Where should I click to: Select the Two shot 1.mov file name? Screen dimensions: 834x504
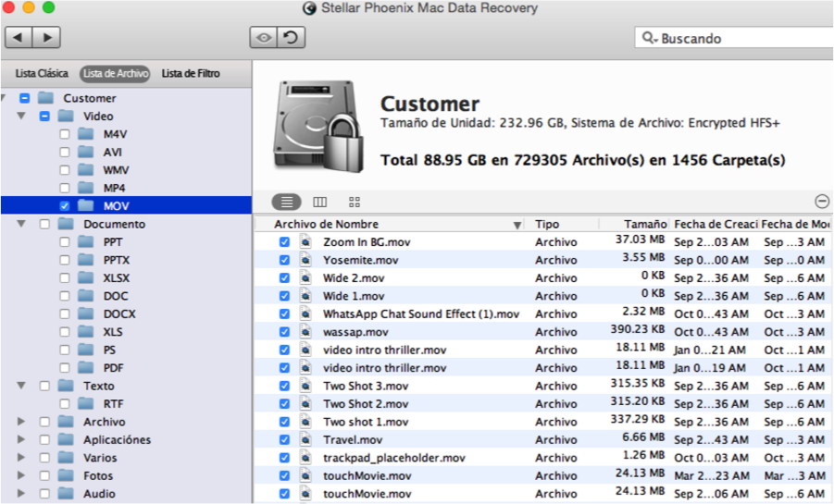[x=366, y=422]
